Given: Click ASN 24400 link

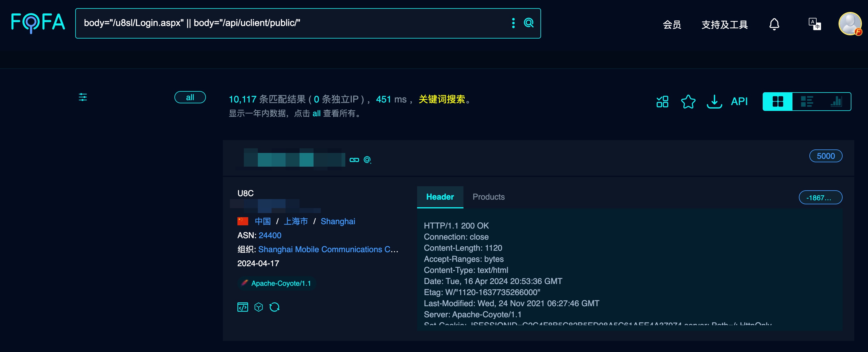Looking at the screenshot, I should 270,235.
